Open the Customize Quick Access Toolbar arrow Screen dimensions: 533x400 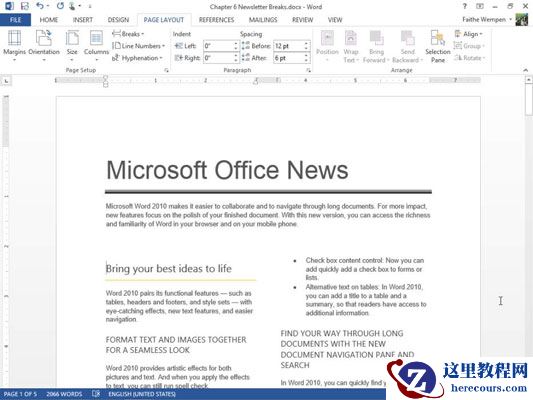pos(90,6)
